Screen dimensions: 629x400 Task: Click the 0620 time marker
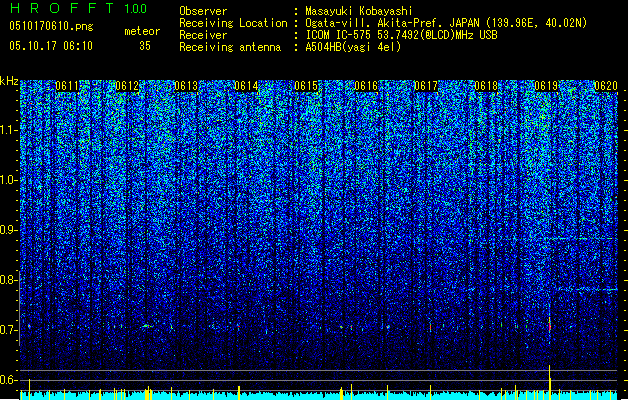coord(606,86)
